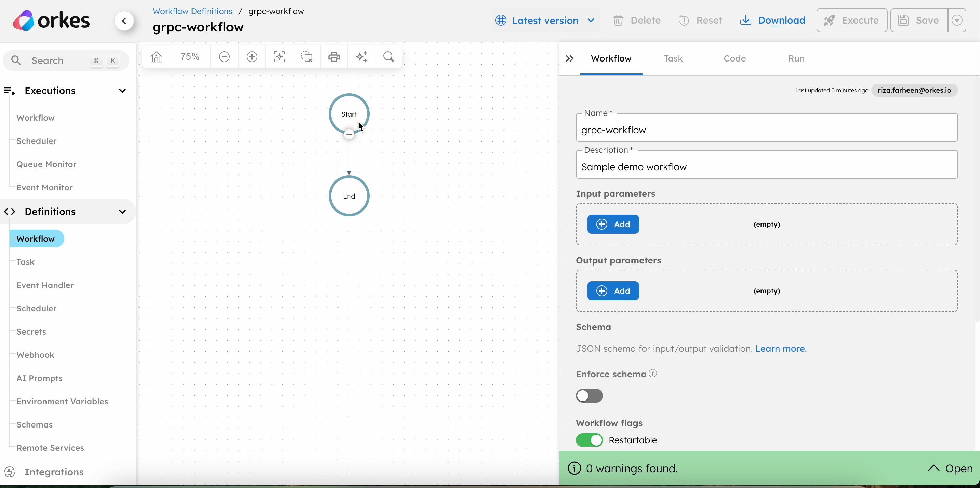This screenshot has width=980, height=488.
Task: Open Scheduler under Executions
Action: (37, 141)
